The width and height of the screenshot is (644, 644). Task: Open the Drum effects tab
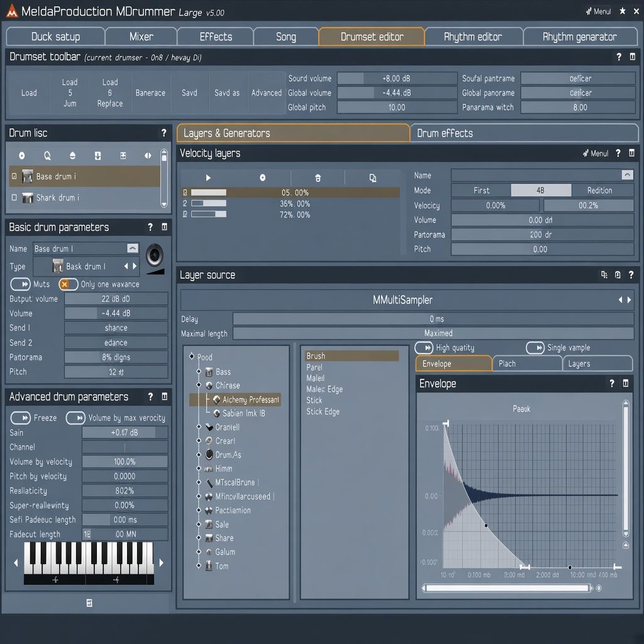[x=524, y=133]
